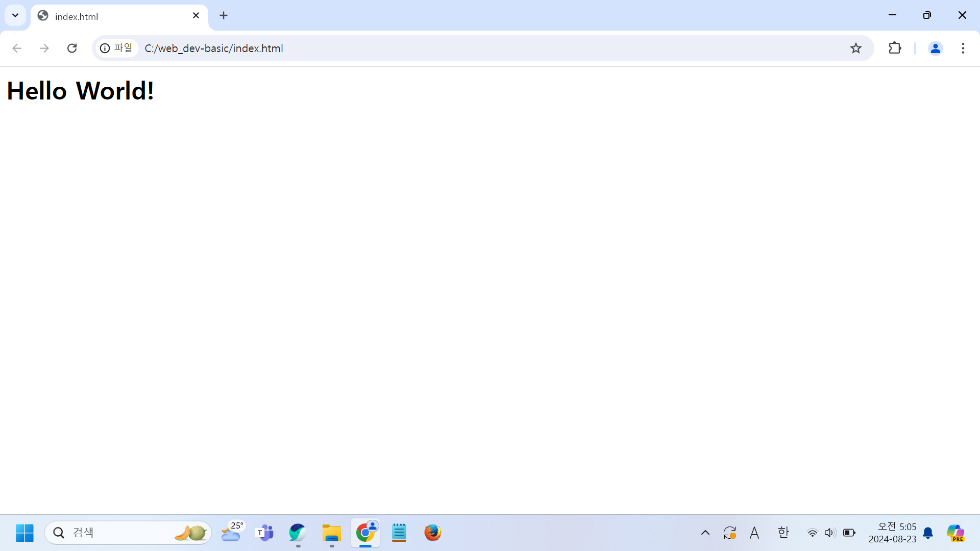
Task: Open the volume speaker icon
Action: [830, 533]
